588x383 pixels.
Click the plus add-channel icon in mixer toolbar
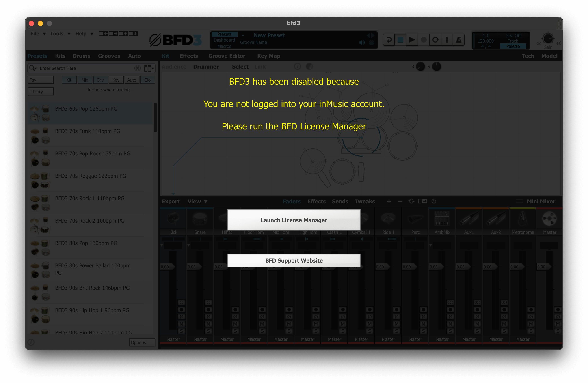[389, 201]
